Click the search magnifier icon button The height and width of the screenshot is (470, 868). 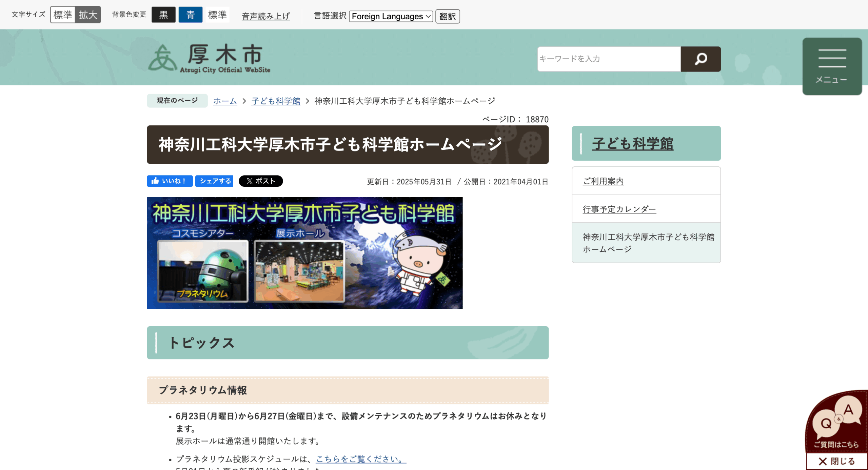[x=701, y=59]
